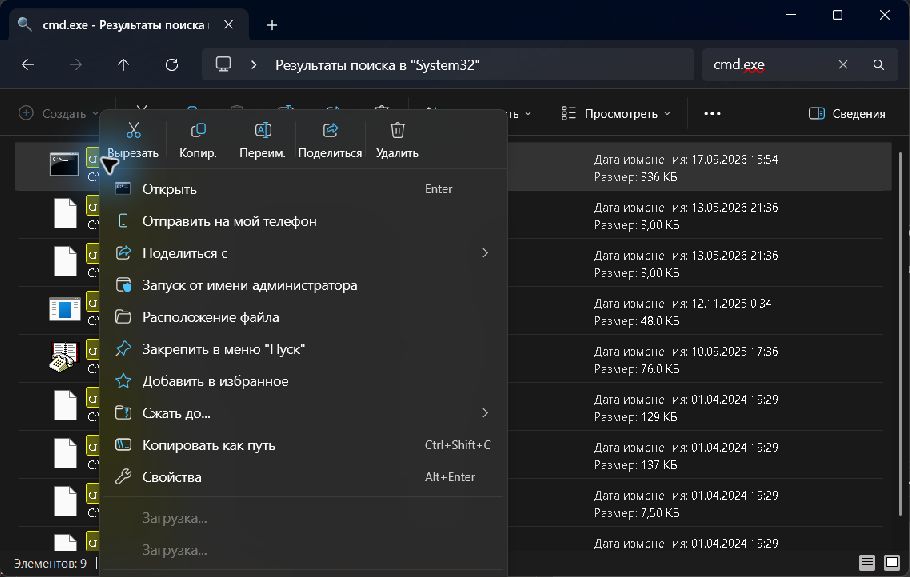Switch to details list view icon
Viewport: 910px width, 577px height.
coord(867,562)
